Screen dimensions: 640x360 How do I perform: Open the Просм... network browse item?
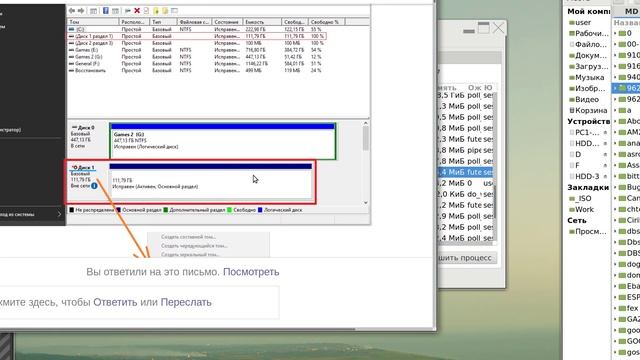[588, 231]
